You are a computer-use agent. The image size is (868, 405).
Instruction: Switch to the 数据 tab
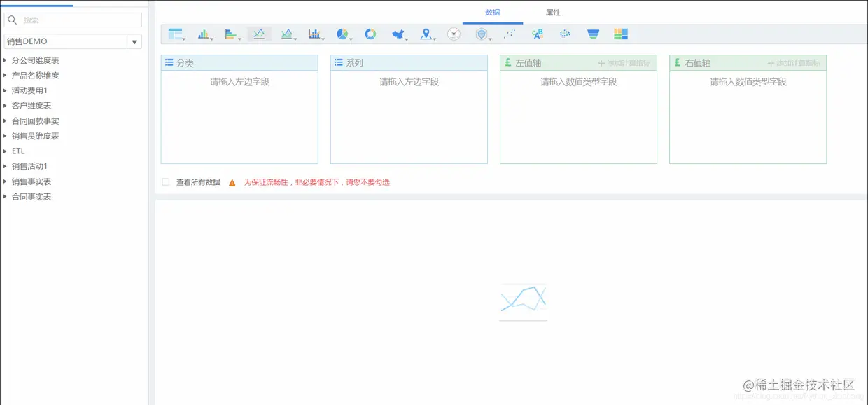coord(493,13)
